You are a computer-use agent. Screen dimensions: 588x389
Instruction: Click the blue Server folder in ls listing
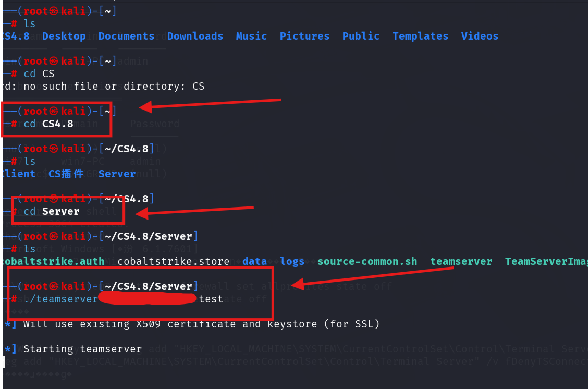[x=117, y=174]
